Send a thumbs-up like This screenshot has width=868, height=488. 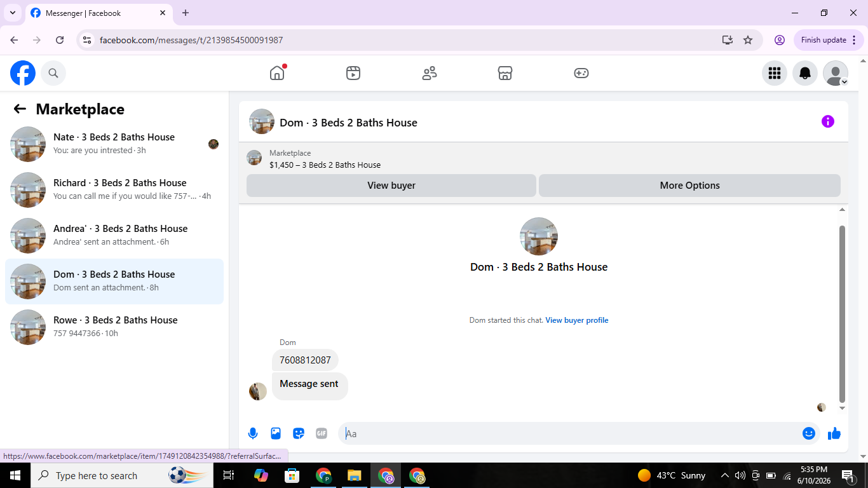(834, 433)
